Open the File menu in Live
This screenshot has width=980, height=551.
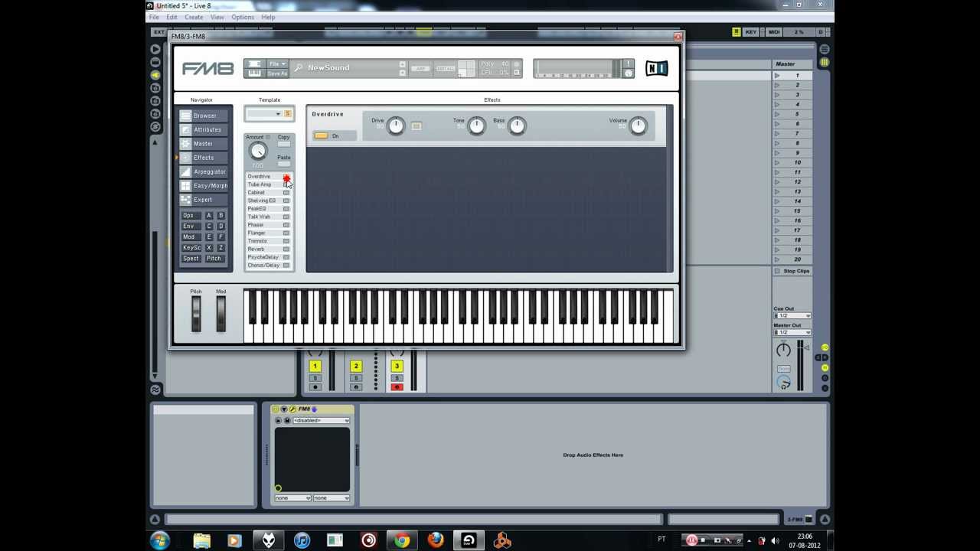[155, 17]
